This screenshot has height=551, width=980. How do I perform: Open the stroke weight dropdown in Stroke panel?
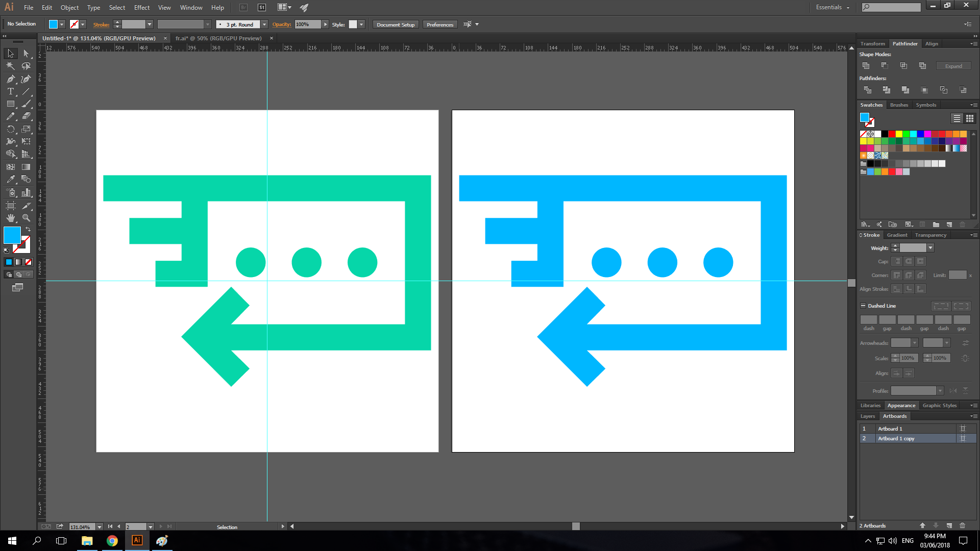pos(930,248)
